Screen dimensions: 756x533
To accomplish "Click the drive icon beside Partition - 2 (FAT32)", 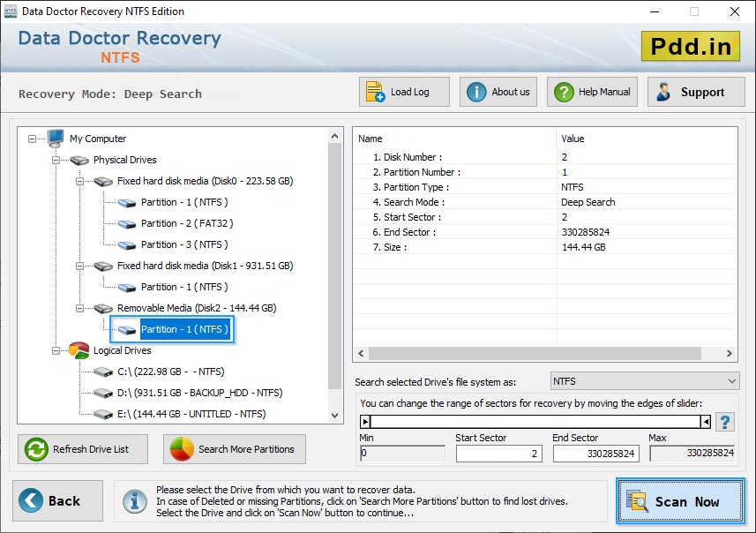I will pyautogui.click(x=127, y=224).
